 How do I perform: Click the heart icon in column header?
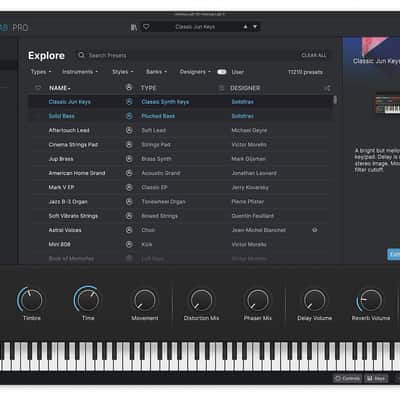click(x=38, y=88)
